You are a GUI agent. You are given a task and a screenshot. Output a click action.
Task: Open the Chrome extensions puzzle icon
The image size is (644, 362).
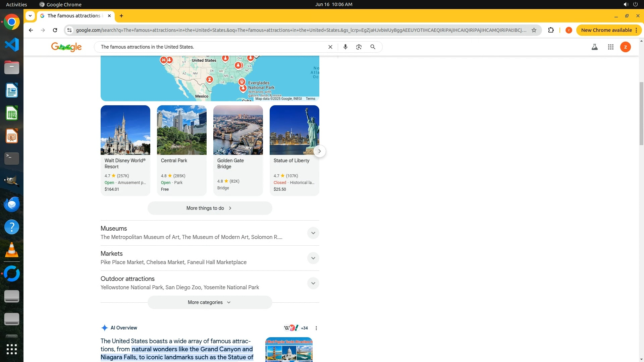551,30
